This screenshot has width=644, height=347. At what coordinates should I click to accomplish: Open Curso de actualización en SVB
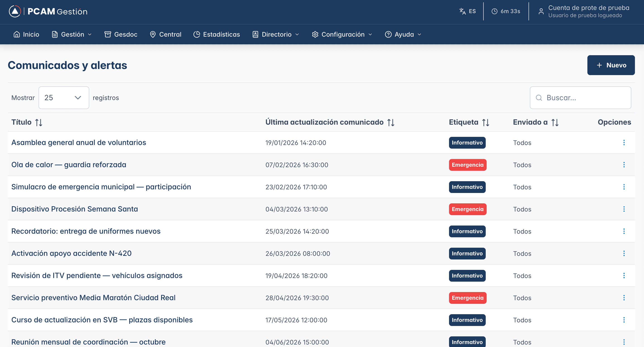(x=102, y=320)
